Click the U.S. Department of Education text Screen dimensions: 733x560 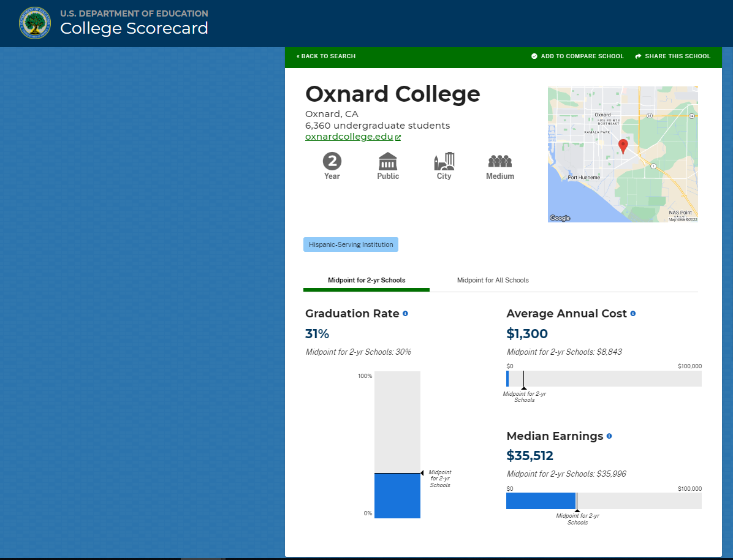134,13
